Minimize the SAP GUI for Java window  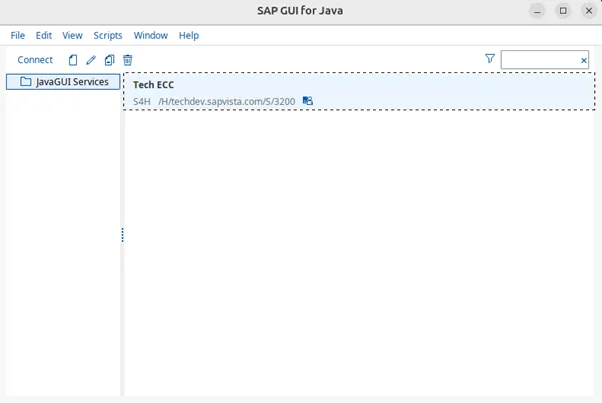click(537, 11)
